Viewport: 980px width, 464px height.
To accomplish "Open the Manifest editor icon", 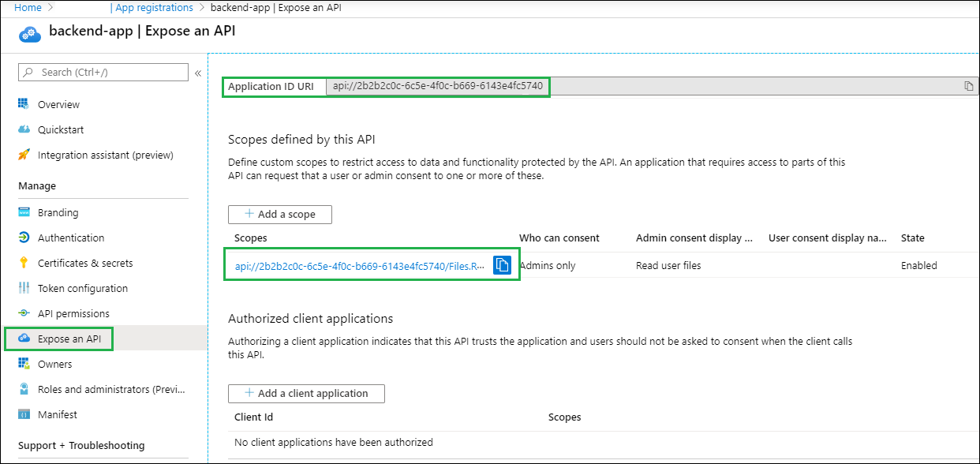I will (25, 413).
